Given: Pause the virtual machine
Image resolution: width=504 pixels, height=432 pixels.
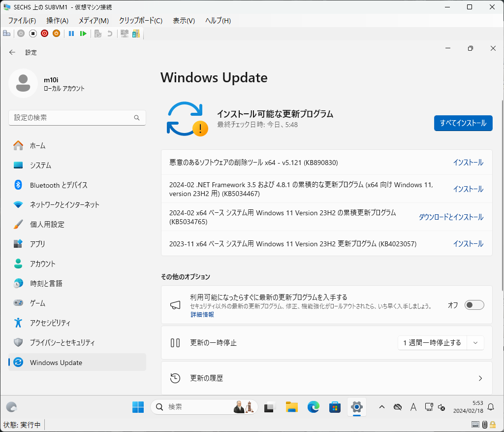Looking at the screenshot, I should point(71,33).
